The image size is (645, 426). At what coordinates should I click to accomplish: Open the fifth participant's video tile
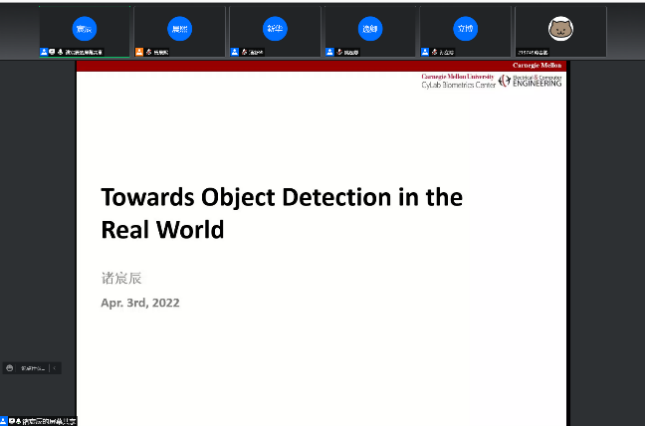point(464,29)
